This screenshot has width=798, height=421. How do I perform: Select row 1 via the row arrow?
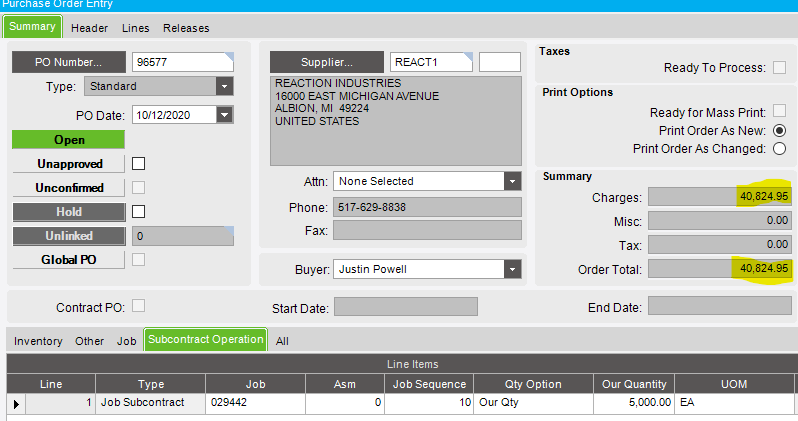point(16,404)
